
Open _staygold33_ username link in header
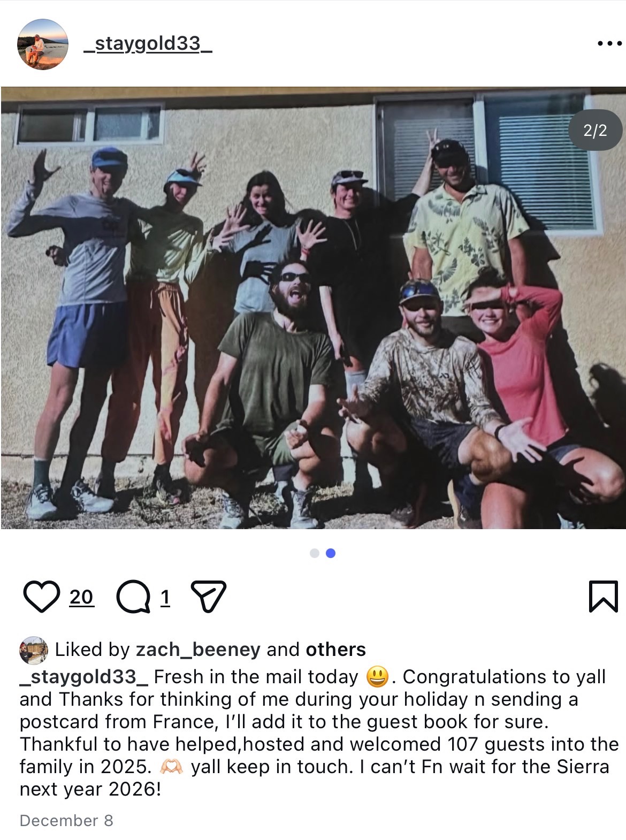click(x=148, y=43)
